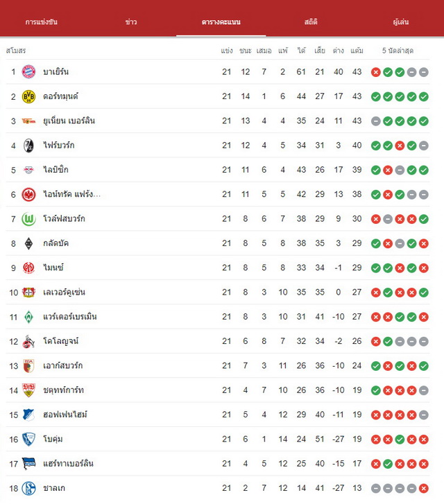This screenshot has height=504, width=444.
Task: Select the Wolfsburg green W logo
Action: click(x=28, y=219)
